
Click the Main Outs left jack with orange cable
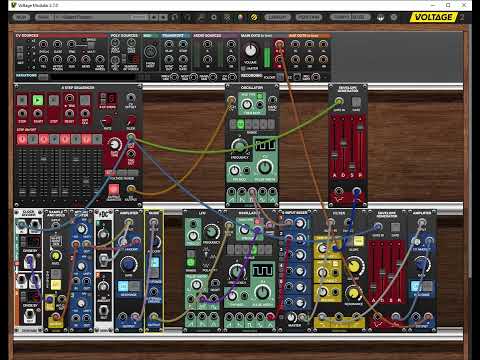pos(279,44)
